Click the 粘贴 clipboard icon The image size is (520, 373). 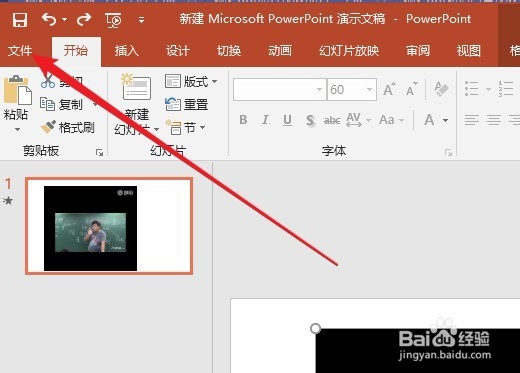pyautogui.click(x=18, y=90)
